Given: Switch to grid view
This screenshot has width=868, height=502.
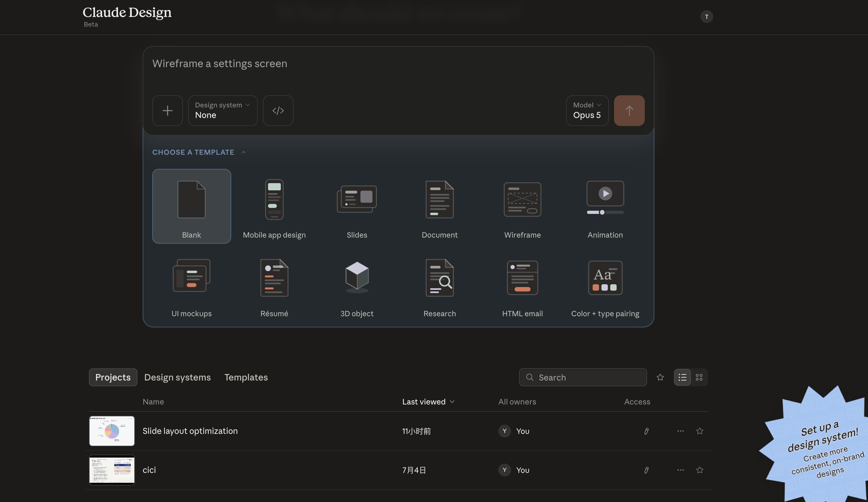Looking at the screenshot, I should pos(699,377).
